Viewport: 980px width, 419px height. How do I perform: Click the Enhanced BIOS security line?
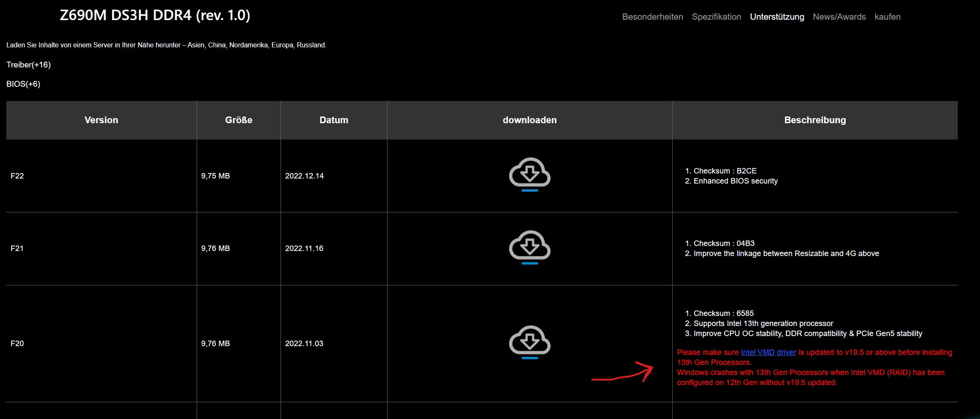tap(736, 181)
